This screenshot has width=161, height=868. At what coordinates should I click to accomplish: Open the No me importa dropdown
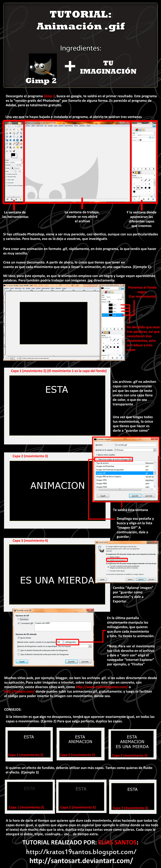(75, 646)
